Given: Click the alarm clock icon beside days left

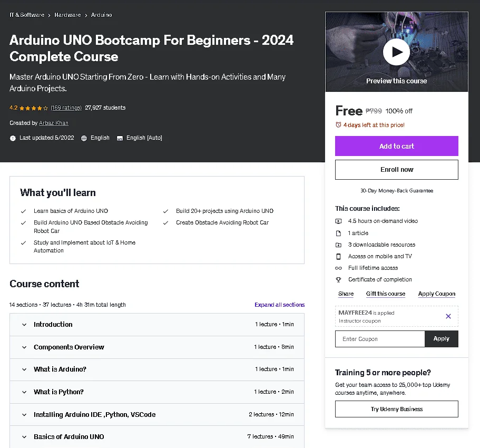Looking at the screenshot, I should (x=338, y=124).
